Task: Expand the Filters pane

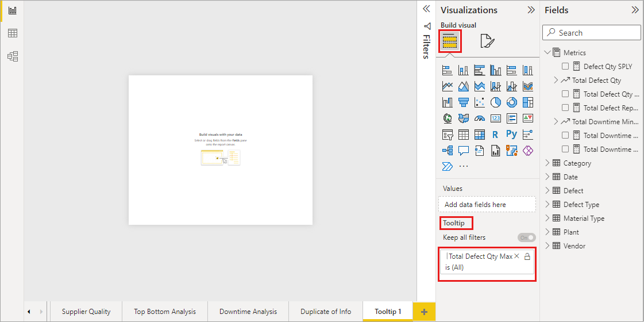Action: (426, 9)
